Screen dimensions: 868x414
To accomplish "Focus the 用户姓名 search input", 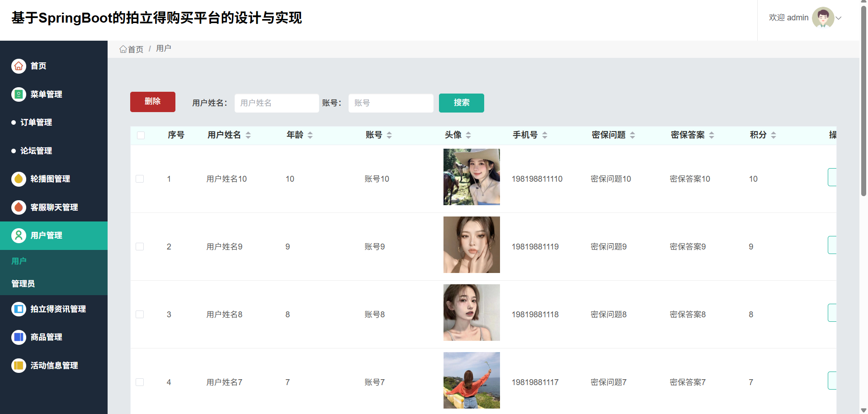I will (x=277, y=103).
